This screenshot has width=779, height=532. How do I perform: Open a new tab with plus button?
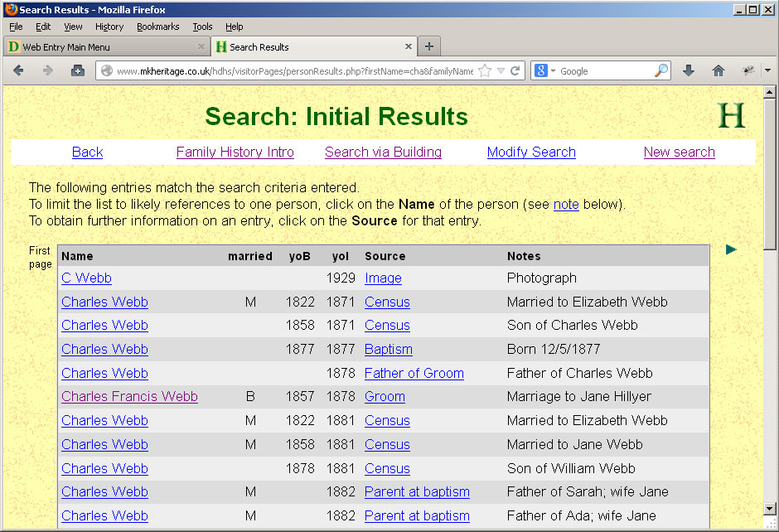(x=428, y=46)
